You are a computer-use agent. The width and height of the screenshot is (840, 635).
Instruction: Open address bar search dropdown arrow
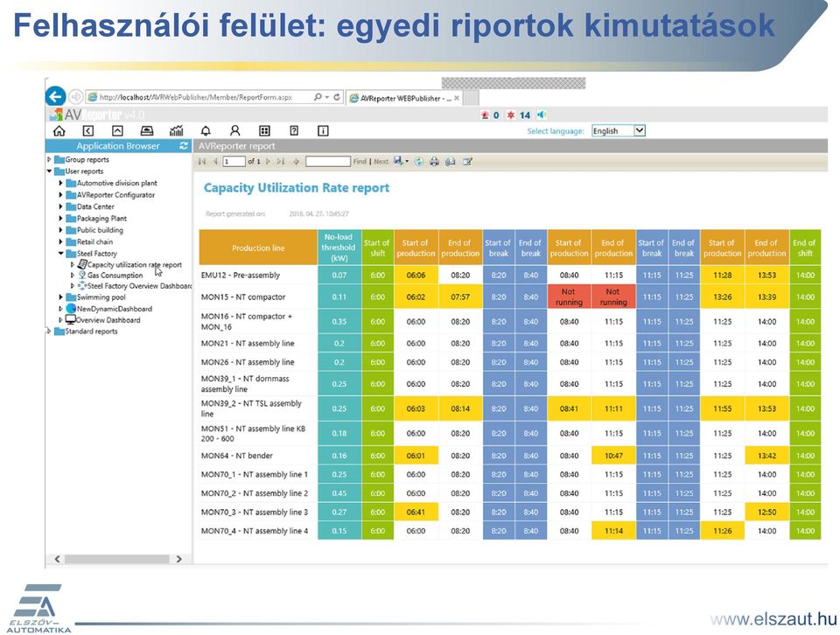pyautogui.click(x=326, y=97)
